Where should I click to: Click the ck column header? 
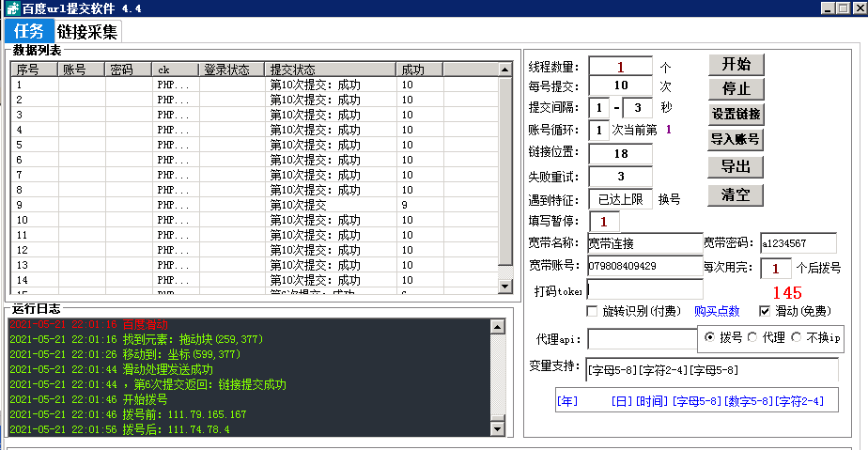[x=176, y=70]
